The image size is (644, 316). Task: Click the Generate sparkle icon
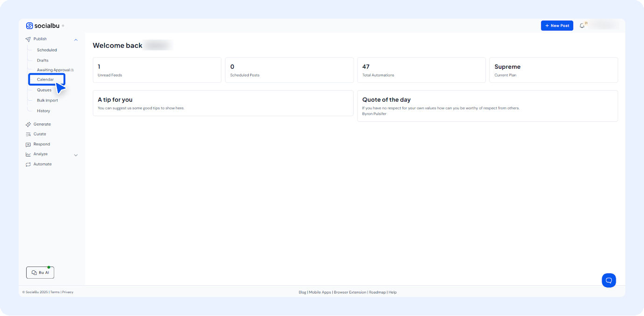tap(28, 125)
